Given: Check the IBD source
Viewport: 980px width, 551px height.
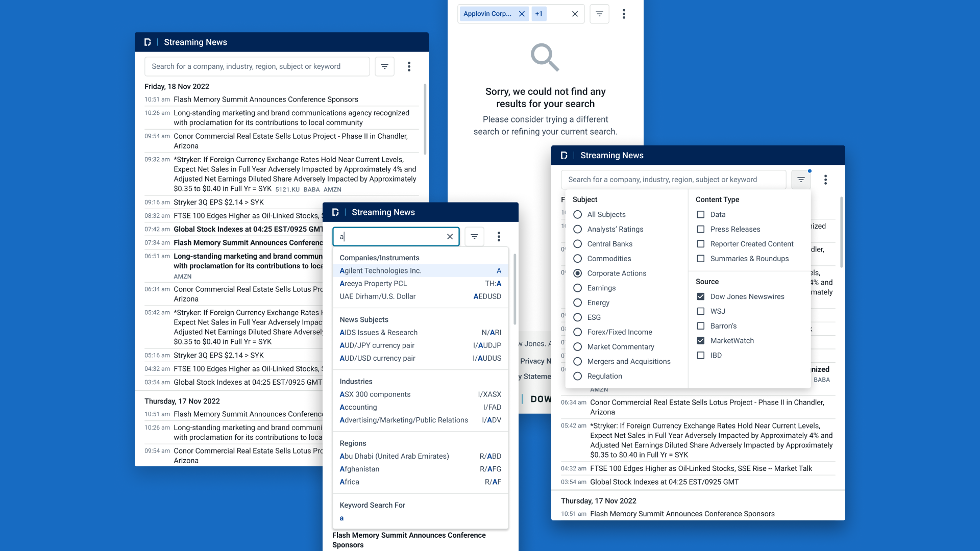Looking at the screenshot, I should point(701,356).
